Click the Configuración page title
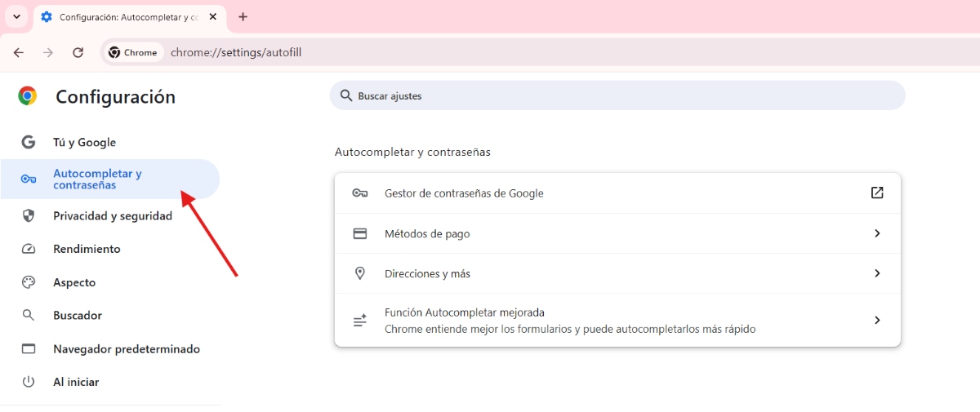 [x=115, y=96]
